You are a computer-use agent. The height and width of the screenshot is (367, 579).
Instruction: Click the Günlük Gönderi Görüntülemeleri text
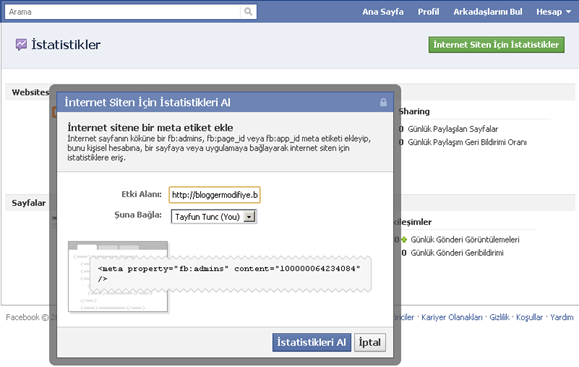[x=465, y=240]
